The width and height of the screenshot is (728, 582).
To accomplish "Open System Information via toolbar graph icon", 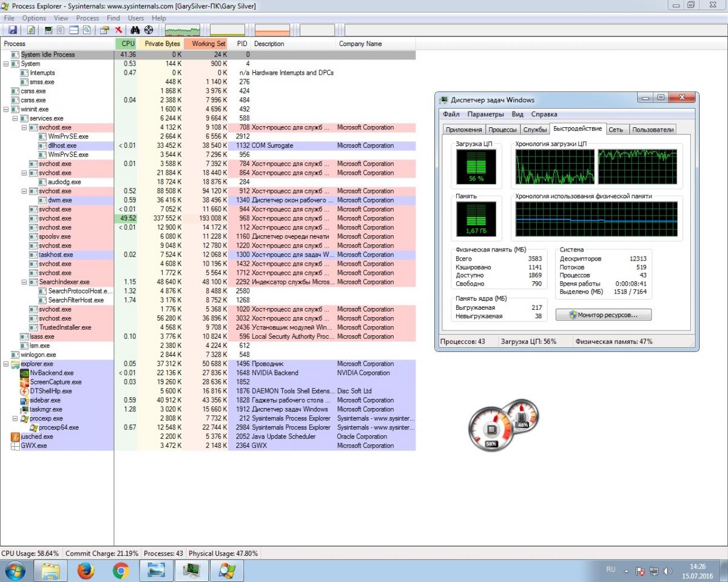I will tap(49, 30).
